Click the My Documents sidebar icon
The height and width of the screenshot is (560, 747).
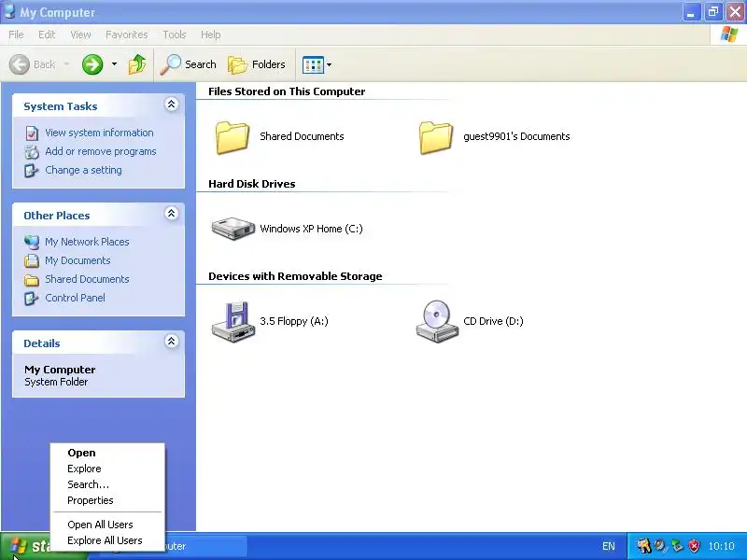point(32,261)
